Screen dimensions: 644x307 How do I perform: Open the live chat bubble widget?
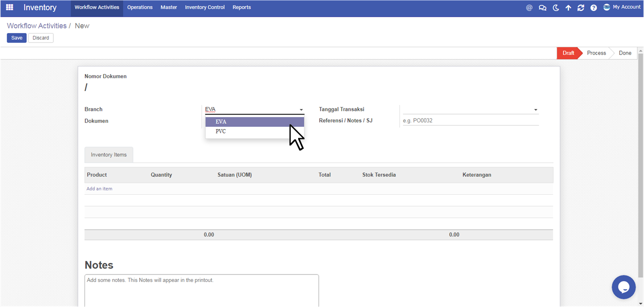[624, 287]
